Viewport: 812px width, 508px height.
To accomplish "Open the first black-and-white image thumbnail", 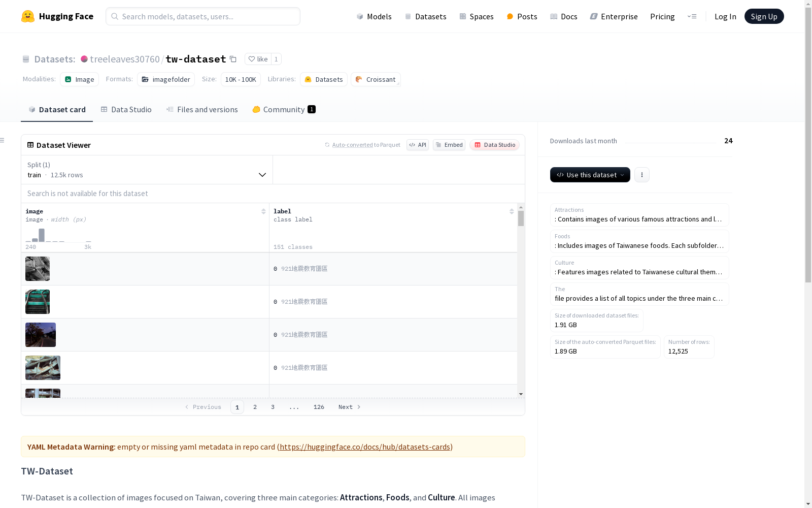I will click(x=38, y=269).
